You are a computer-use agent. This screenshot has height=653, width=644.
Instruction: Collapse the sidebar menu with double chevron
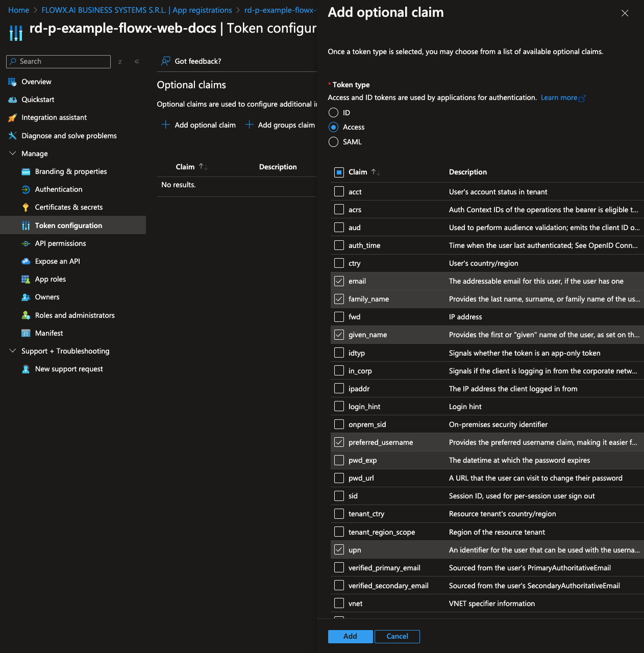137,61
